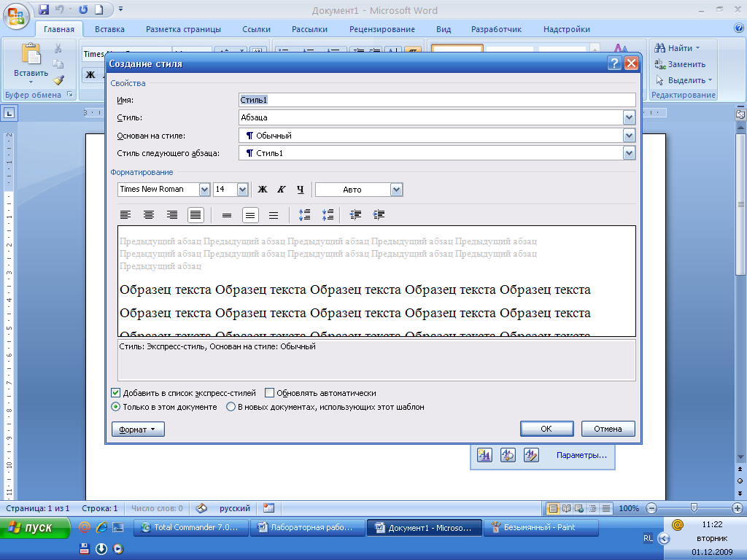Image resolution: width=747 pixels, height=560 pixels.
Task: Click Format Painter brush in clipboard group
Action: [58, 80]
